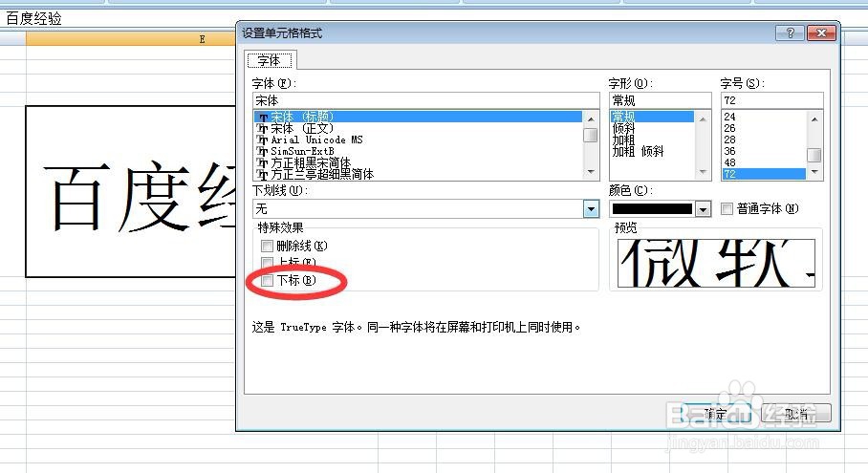Click the 确定 button
Image resolution: width=868 pixels, height=473 pixels.
[x=715, y=413]
